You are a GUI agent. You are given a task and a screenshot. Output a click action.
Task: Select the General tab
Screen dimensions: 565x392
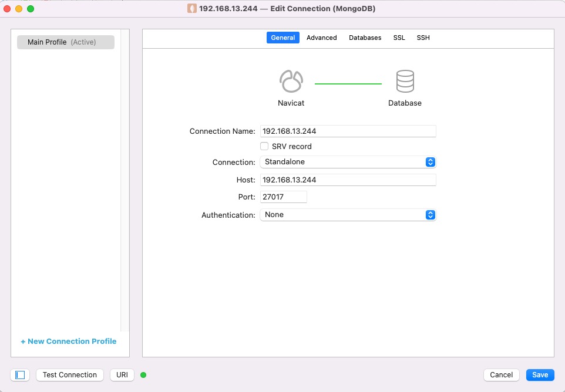283,38
